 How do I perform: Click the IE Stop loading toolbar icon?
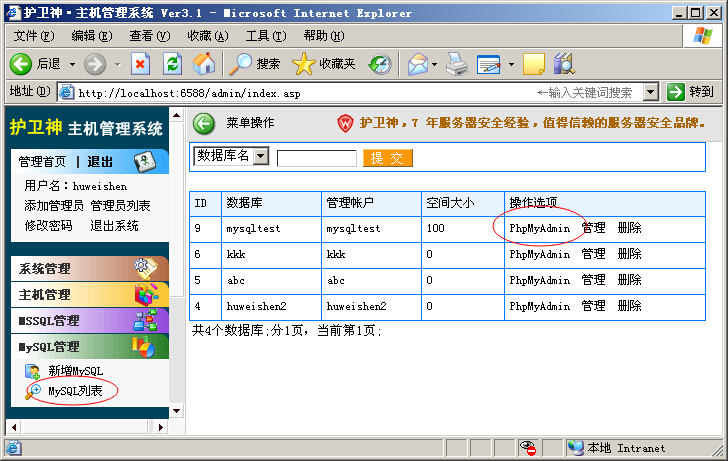(140, 64)
